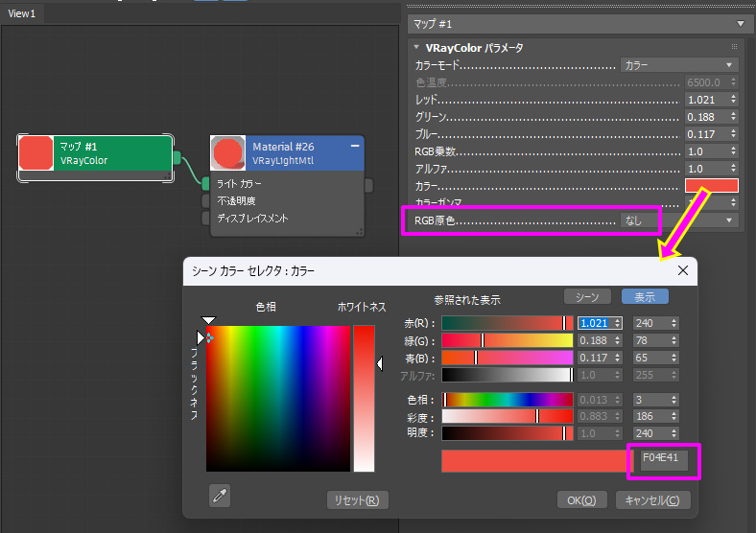Click the 色相 integer field 3
The height and width of the screenshot is (533, 756).
click(x=651, y=400)
